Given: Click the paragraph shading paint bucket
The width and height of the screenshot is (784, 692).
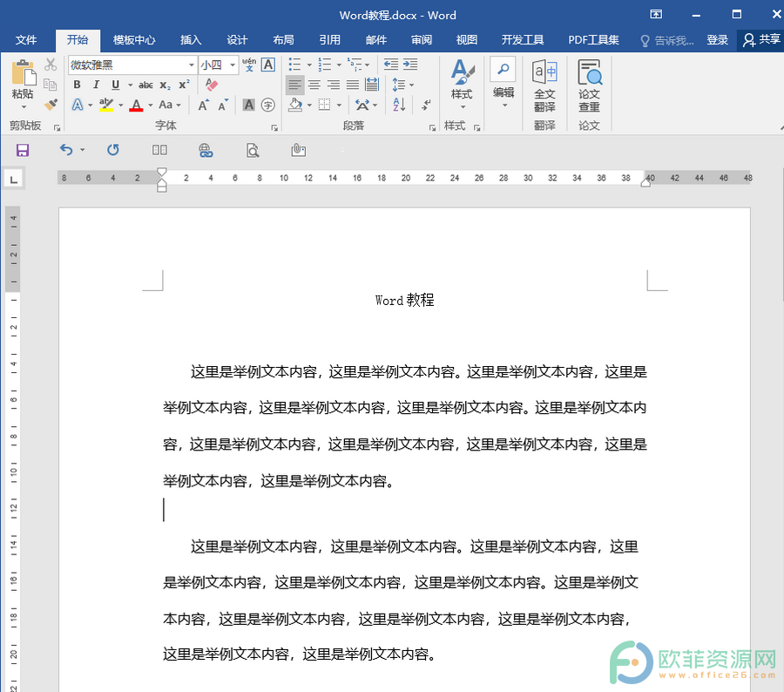Looking at the screenshot, I should click(x=295, y=105).
